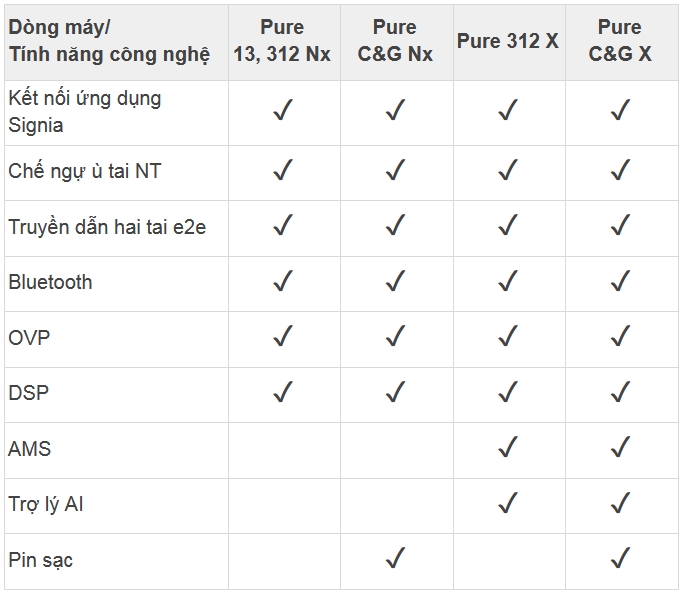
Task: Click the Trợ lý AI checkmark for Pure C&G X
Action: tap(620, 504)
